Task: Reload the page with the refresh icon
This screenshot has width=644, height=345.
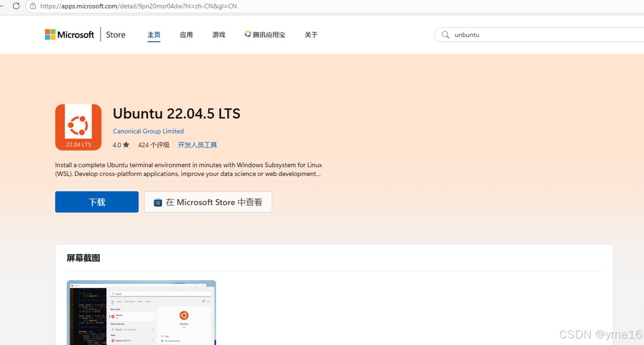Action: [x=16, y=6]
